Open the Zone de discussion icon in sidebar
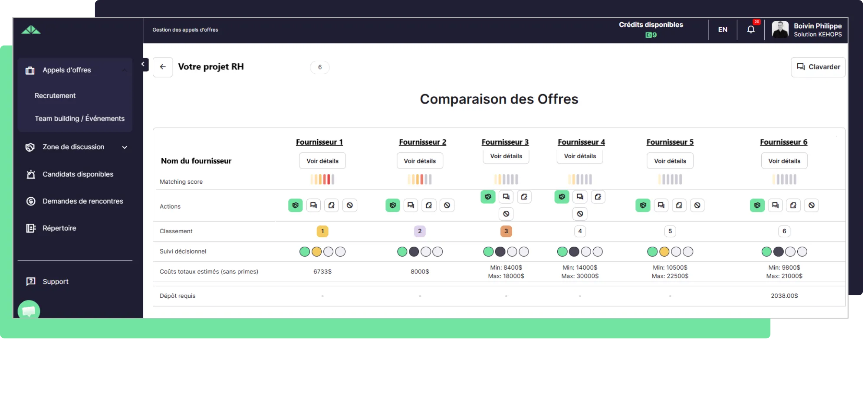The image size is (868, 401). pyautogui.click(x=30, y=147)
